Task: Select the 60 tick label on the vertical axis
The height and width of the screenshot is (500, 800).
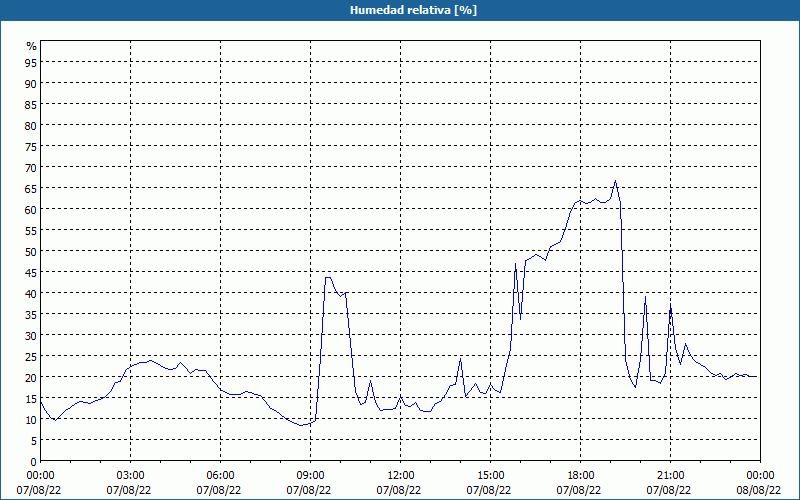Action: (x=31, y=209)
